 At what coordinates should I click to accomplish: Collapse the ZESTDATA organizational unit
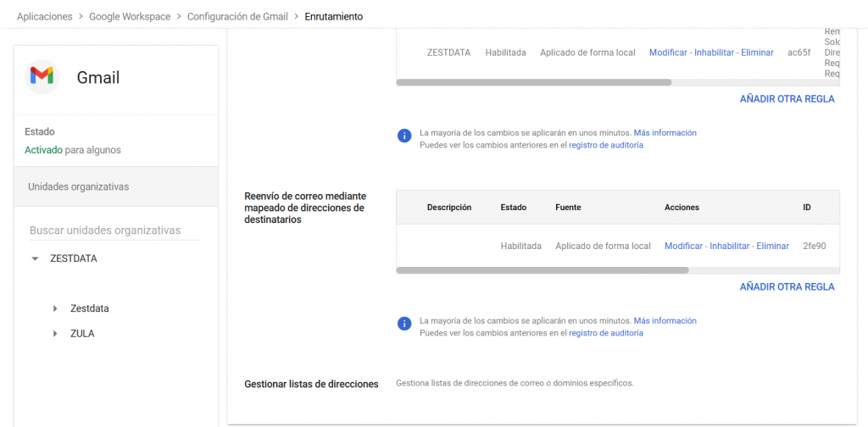click(35, 258)
